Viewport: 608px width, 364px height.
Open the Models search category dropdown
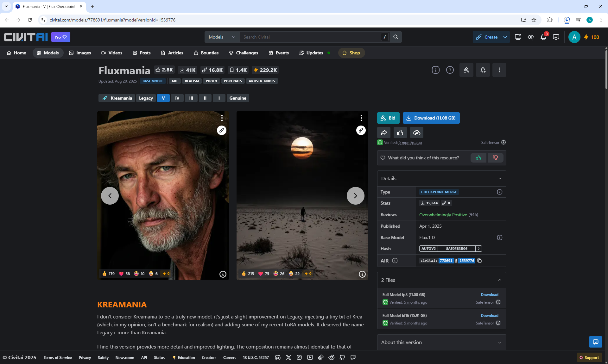[222, 37]
